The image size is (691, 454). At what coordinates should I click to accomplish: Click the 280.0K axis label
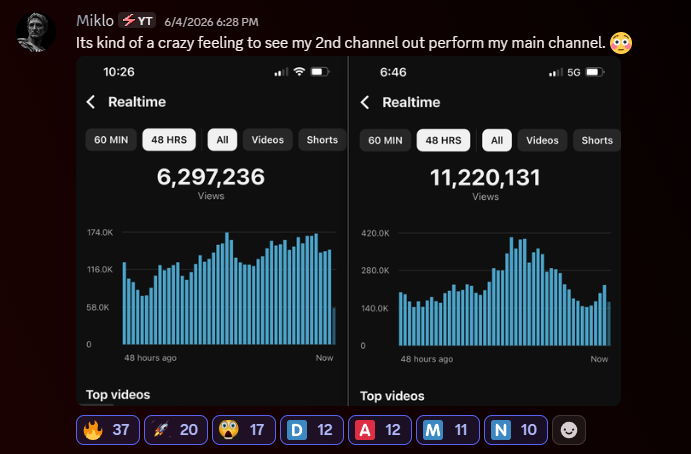click(x=375, y=270)
